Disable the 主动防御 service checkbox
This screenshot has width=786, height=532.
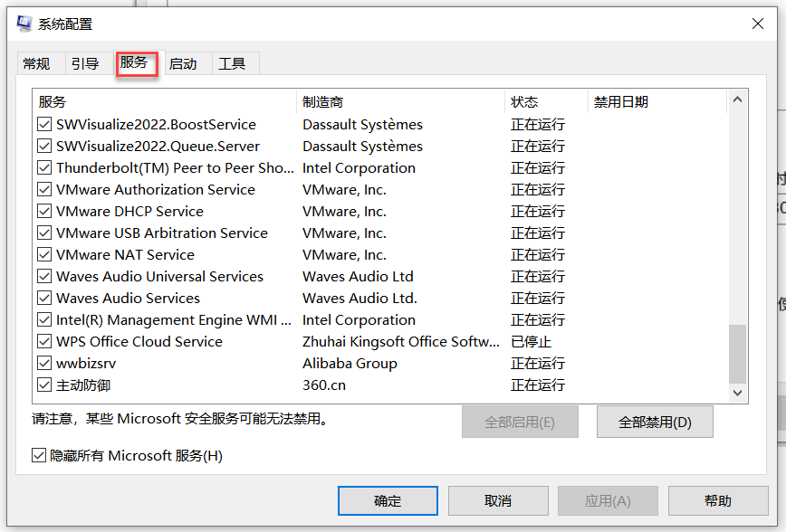[x=43, y=385]
